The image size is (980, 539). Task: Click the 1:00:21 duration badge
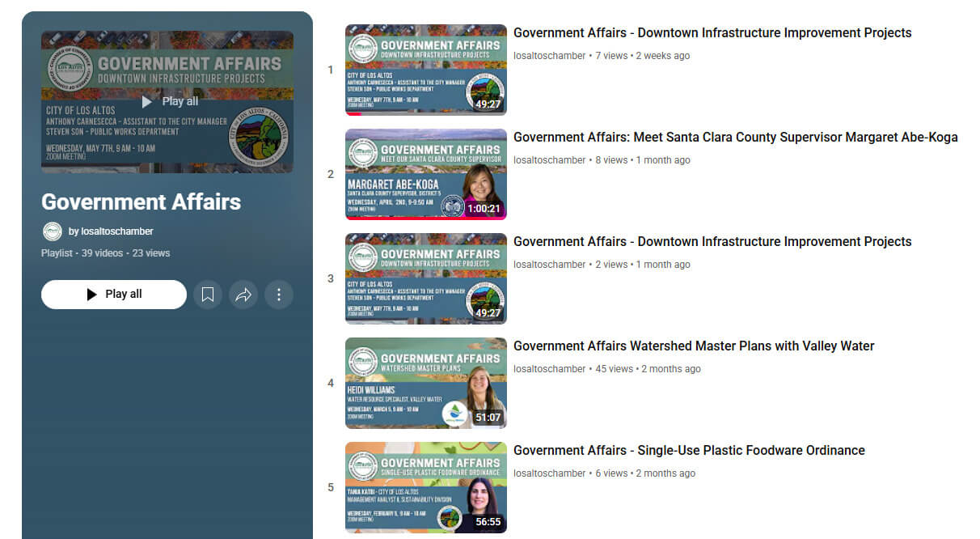[484, 209]
